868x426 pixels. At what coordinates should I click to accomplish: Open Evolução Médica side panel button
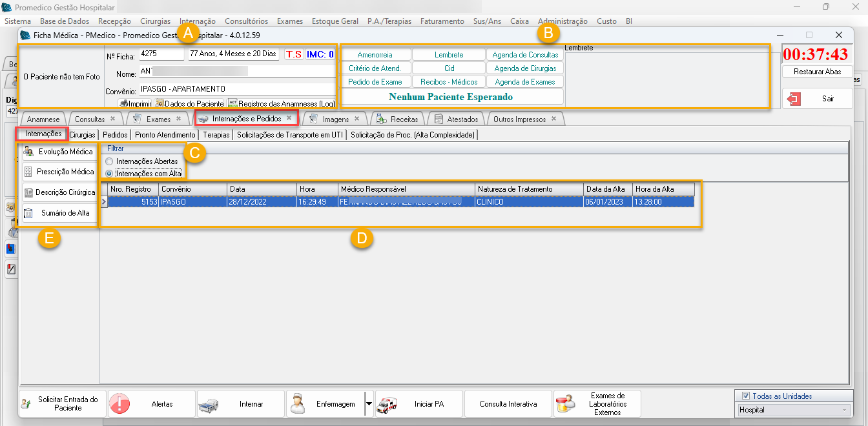point(59,152)
